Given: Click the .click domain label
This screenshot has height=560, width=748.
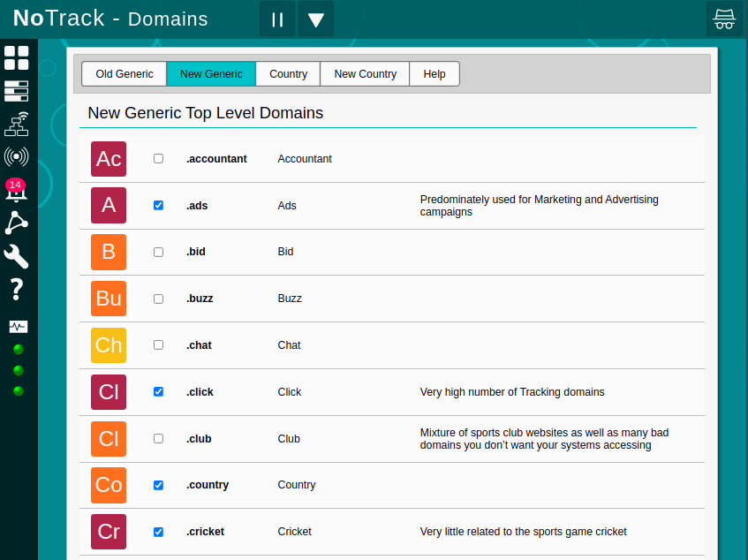Looking at the screenshot, I should pos(200,391).
